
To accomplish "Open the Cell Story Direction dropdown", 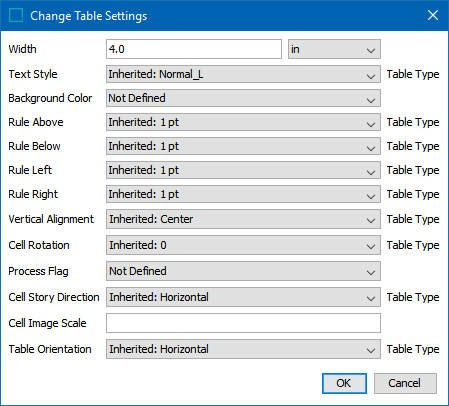I will 243,297.
